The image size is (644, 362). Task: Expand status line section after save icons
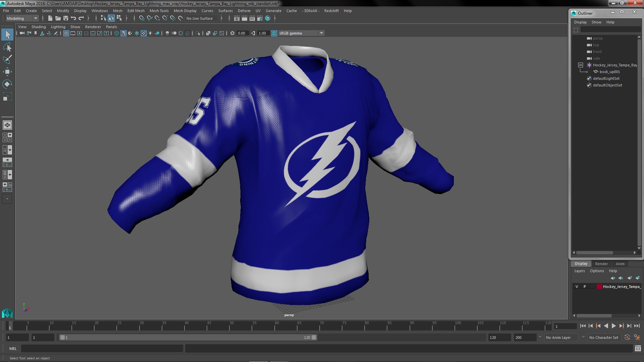click(x=88, y=18)
